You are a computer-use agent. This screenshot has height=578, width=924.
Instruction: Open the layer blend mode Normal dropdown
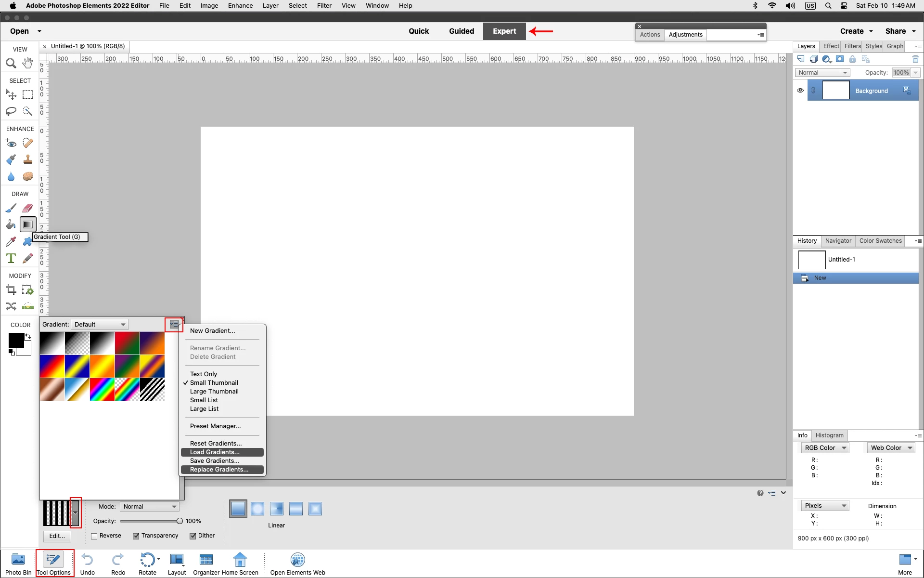[822, 73]
